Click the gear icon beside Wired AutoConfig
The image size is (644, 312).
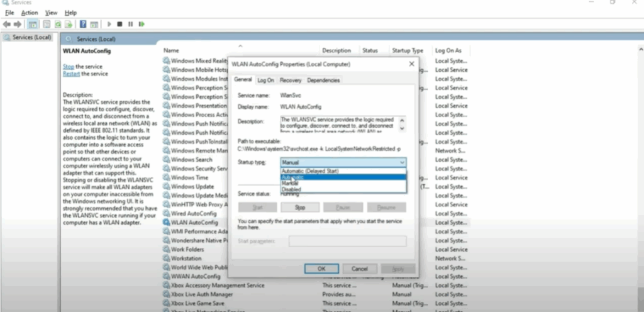166,213
